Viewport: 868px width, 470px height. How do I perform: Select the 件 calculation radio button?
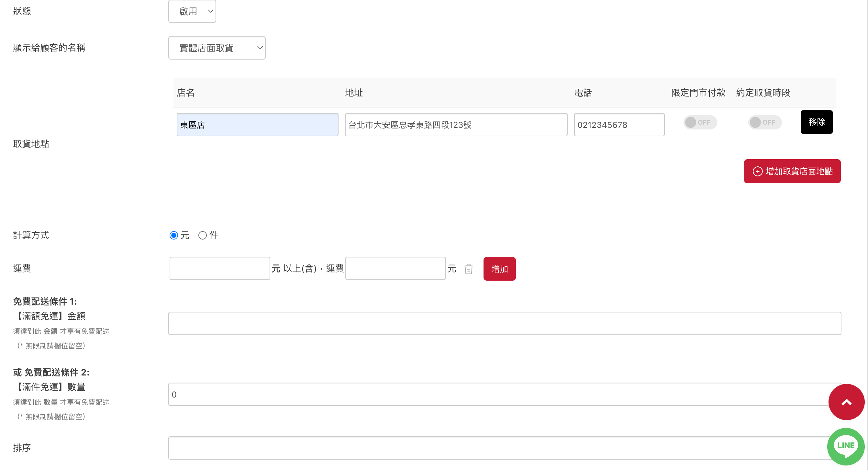coord(202,235)
